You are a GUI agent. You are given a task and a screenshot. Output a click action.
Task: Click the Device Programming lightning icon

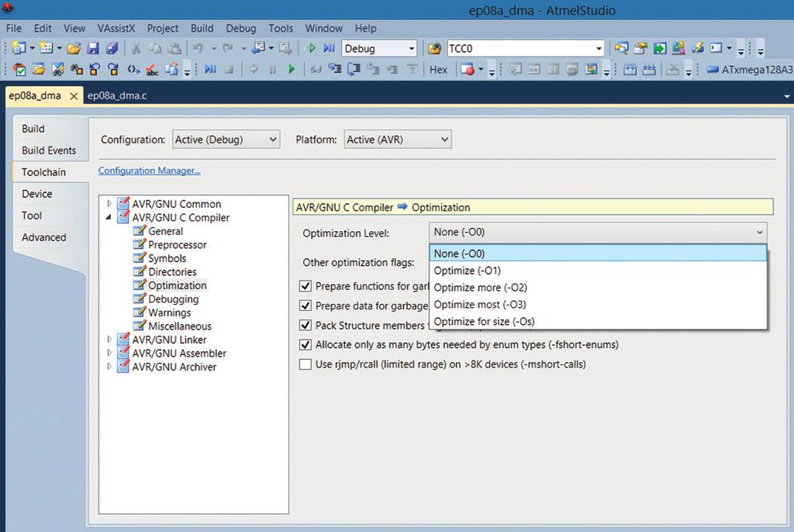(698, 48)
